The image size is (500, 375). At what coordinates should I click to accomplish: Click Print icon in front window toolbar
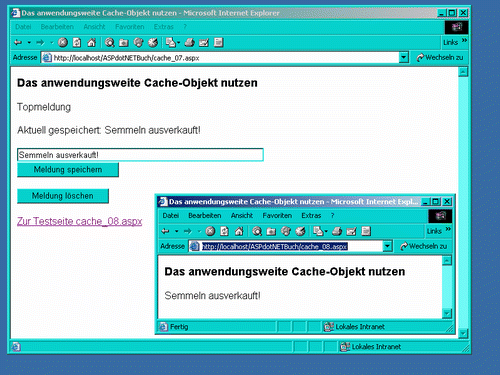(x=337, y=231)
